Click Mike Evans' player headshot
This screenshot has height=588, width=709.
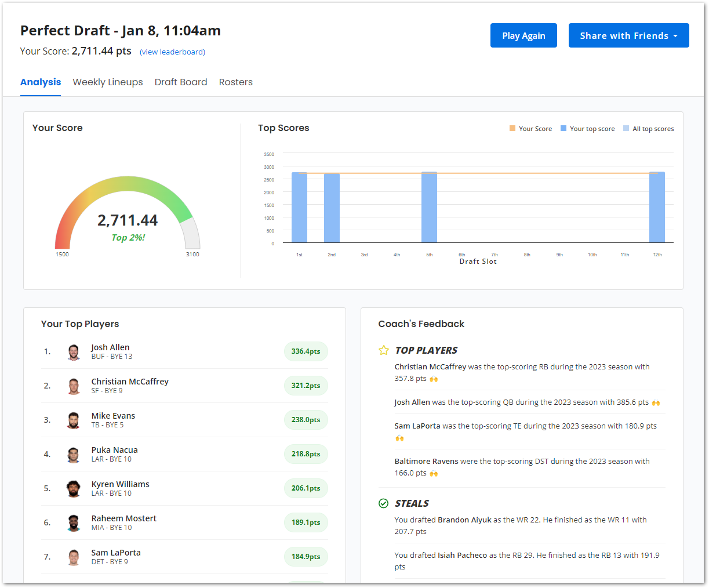click(x=74, y=420)
